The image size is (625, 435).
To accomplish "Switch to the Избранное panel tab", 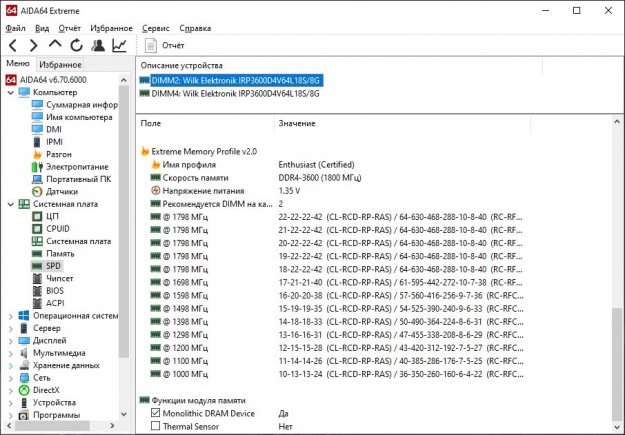I will tap(60, 64).
